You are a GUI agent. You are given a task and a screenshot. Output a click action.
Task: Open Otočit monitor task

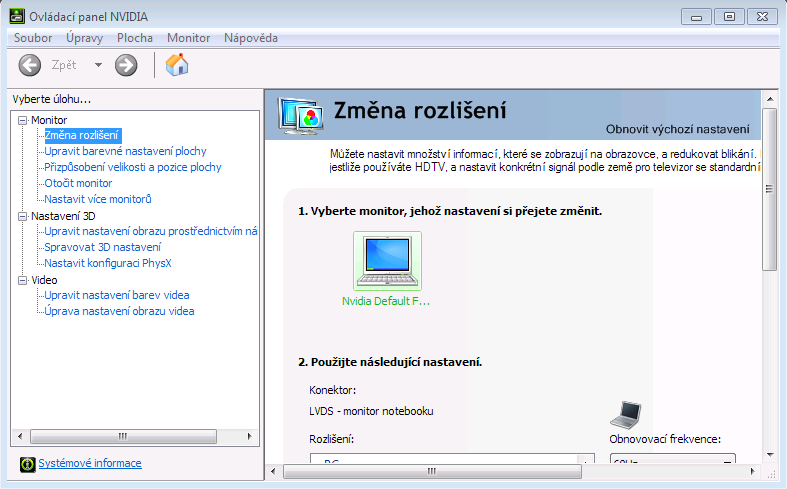pyautogui.click(x=78, y=183)
